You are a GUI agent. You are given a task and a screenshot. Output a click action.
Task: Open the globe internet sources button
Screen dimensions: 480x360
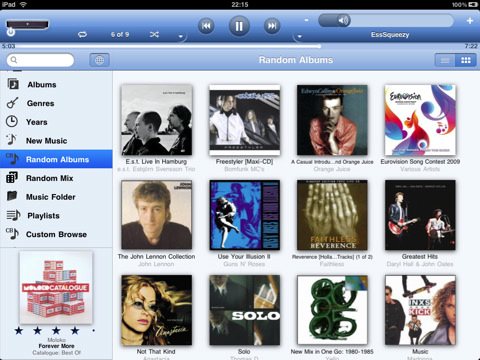pyautogui.click(x=99, y=60)
